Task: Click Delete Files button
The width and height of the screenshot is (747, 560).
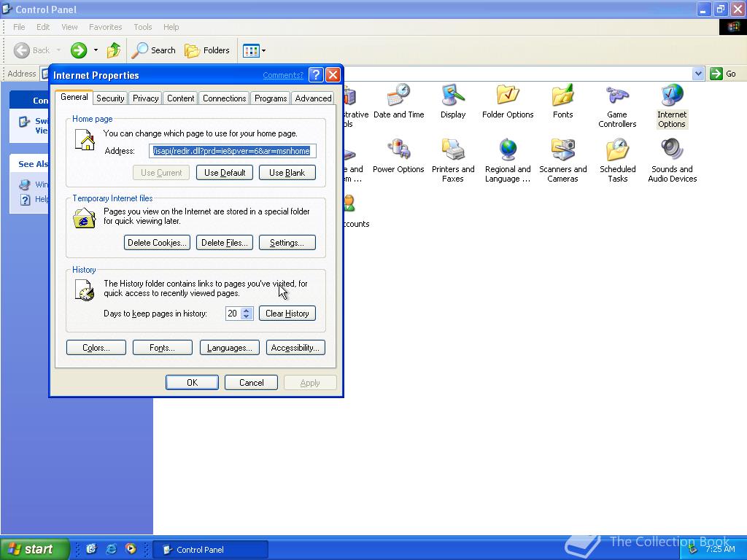Action: 225,242
